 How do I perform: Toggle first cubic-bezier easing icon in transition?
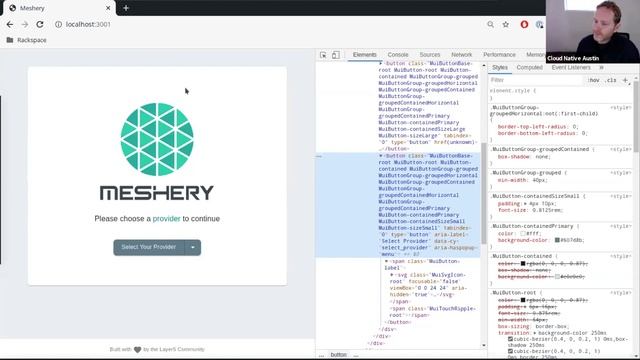510,339
